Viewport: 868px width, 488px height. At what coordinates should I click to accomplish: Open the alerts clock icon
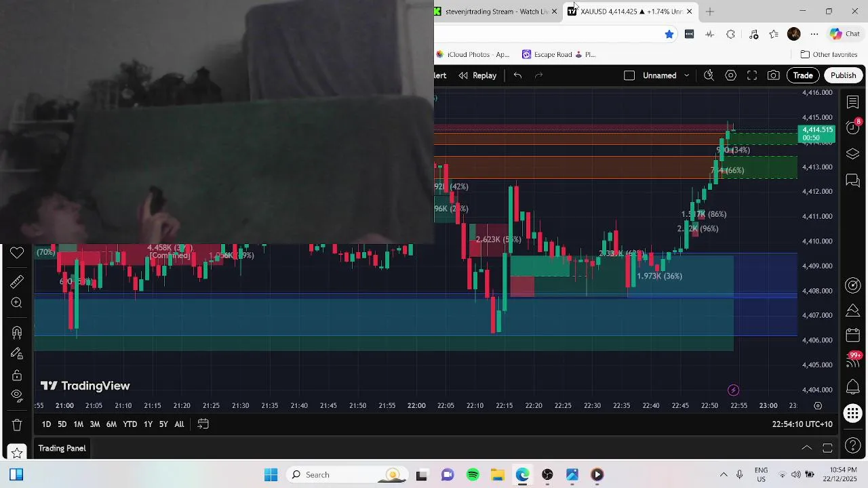853,128
